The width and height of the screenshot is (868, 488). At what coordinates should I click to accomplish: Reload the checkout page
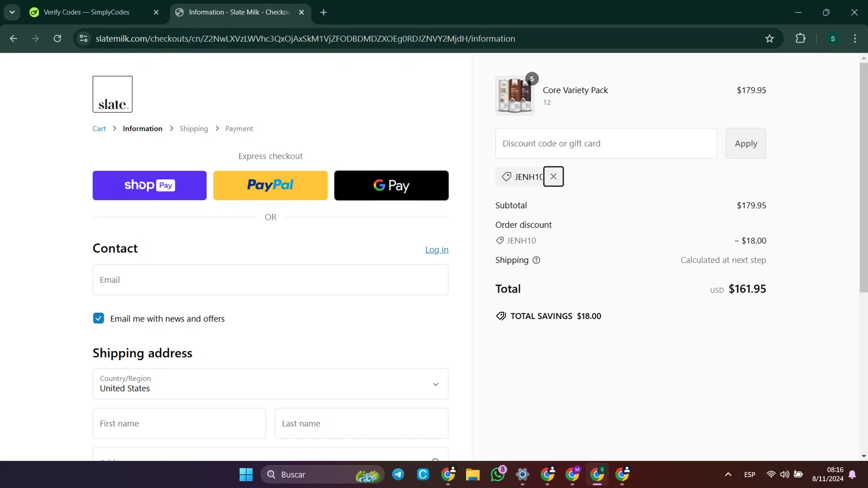pyautogui.click(x=57, y=39)
